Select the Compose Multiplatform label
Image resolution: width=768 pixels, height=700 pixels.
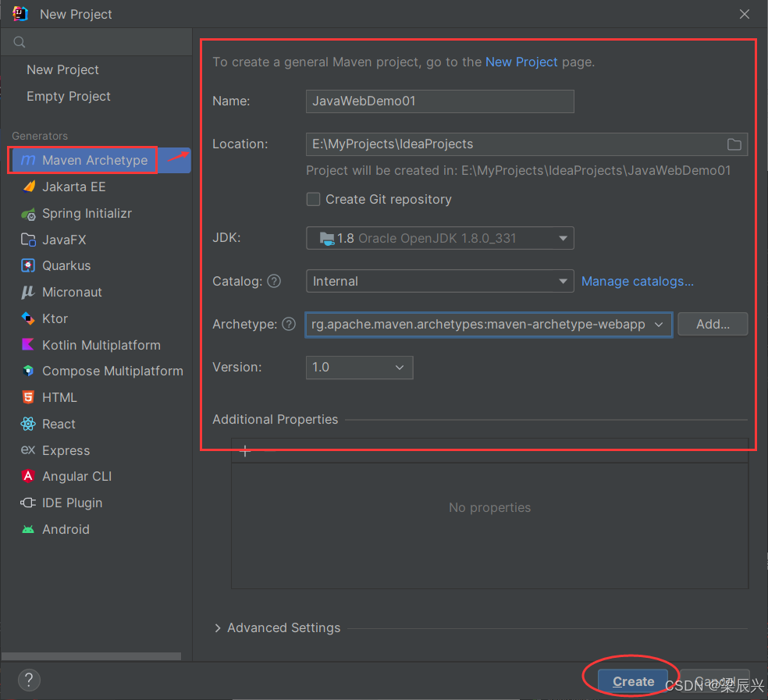112,371
